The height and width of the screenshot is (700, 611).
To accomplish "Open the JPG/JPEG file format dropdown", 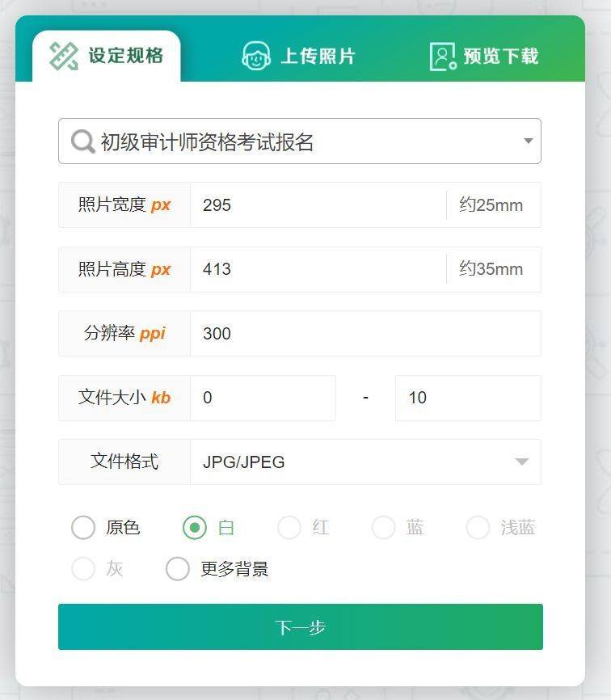I will 365,462.
